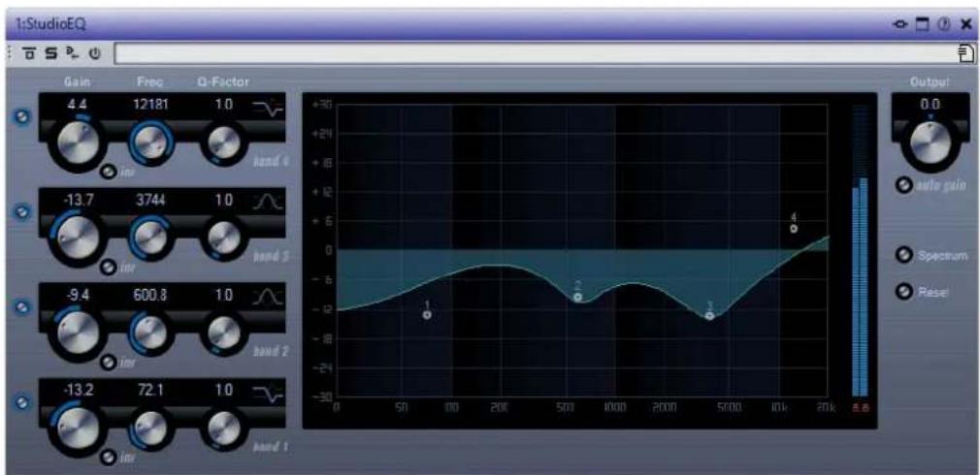Click the band 2 frequency value 600.8

pos(150,297)
